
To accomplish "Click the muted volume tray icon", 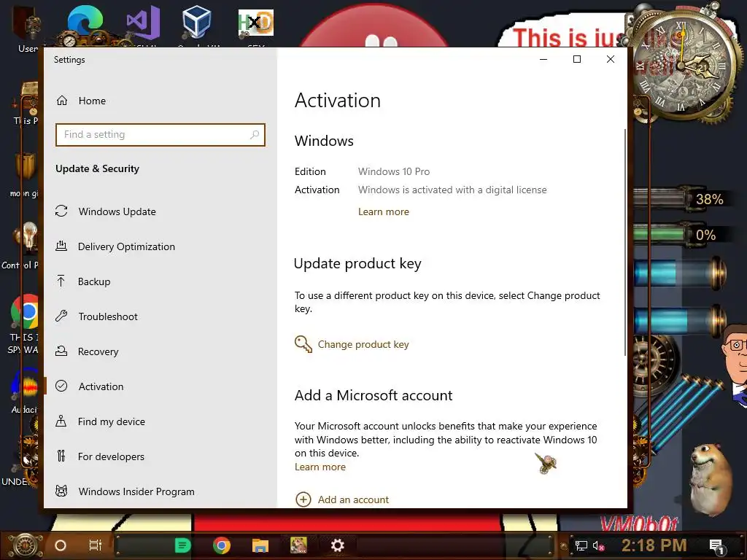I will (598, 545).
